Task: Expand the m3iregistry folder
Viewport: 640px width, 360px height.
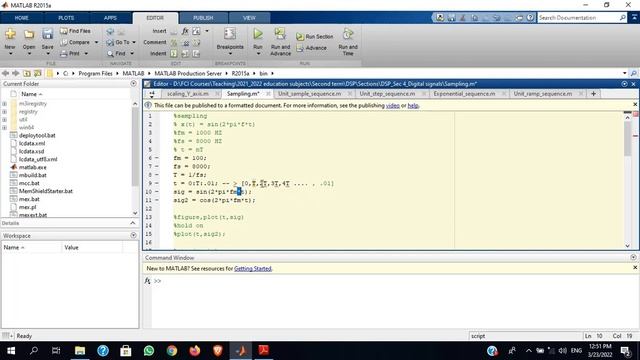Action: (x=4, y=104)
